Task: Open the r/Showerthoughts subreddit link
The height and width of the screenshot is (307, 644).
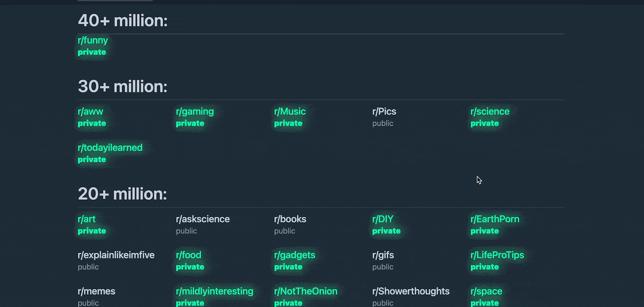Action: 411,291
